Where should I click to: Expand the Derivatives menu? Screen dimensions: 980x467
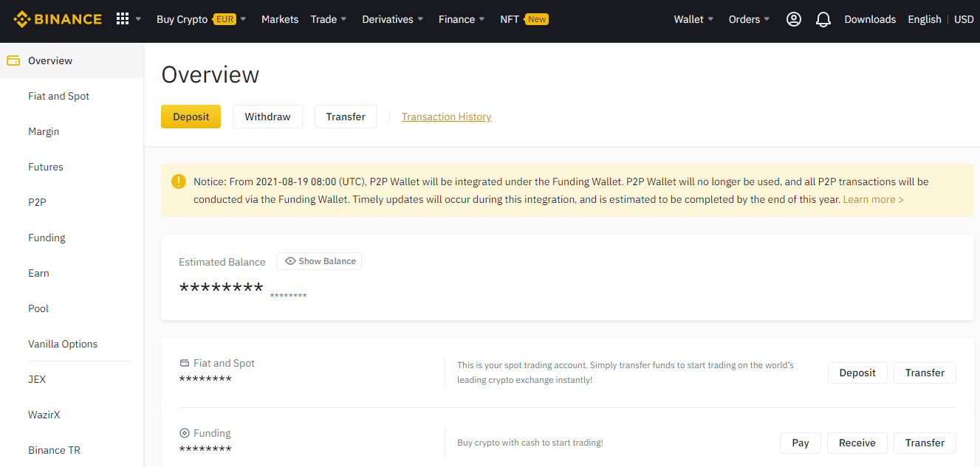click(393, 19)
